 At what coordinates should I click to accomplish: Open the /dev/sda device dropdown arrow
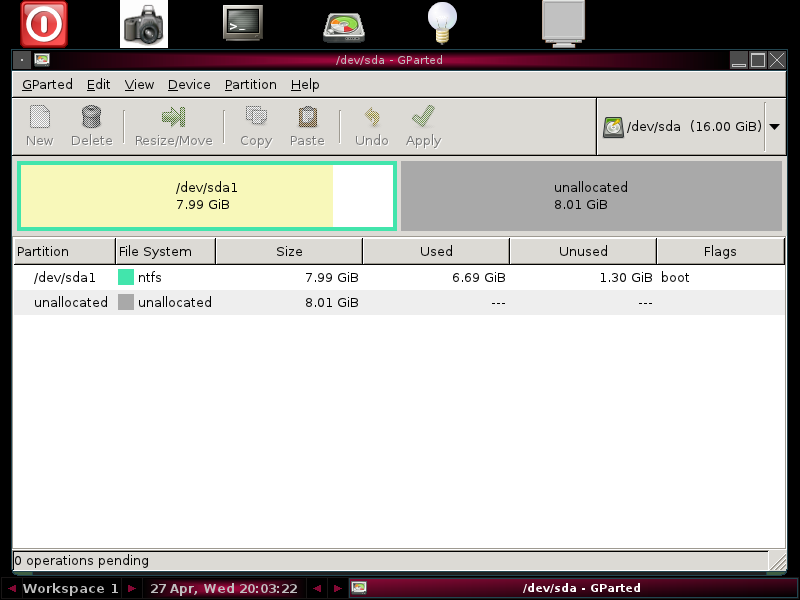coord(774,127)
